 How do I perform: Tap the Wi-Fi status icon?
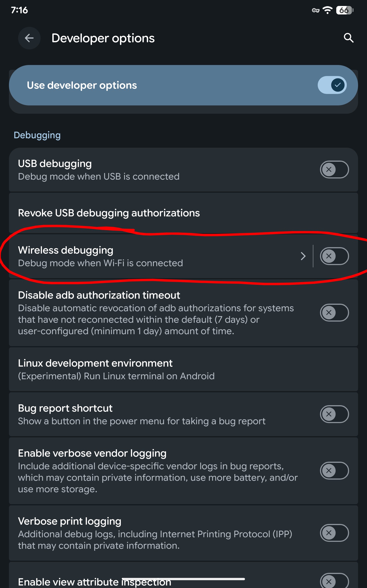[x=327, y=10]
